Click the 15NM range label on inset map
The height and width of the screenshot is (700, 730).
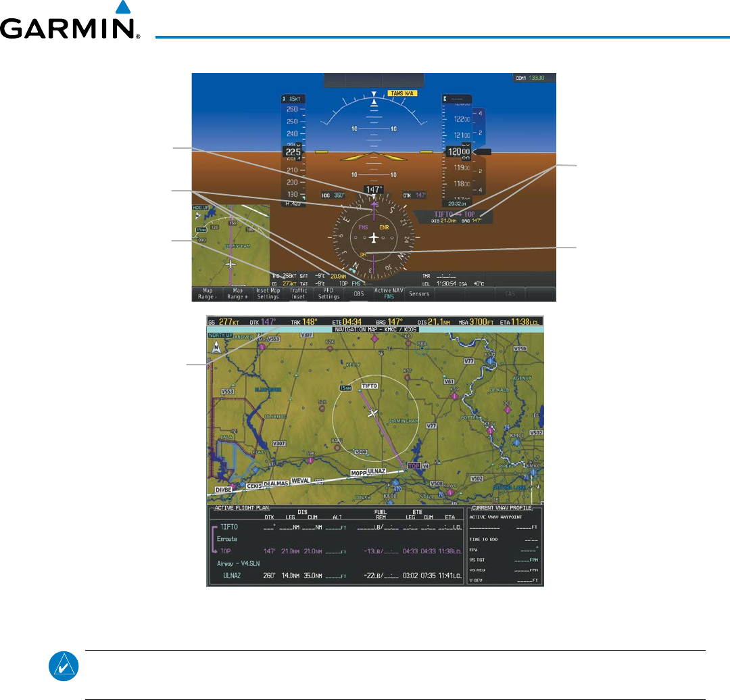pyautogui.click(x=201, y=229)
